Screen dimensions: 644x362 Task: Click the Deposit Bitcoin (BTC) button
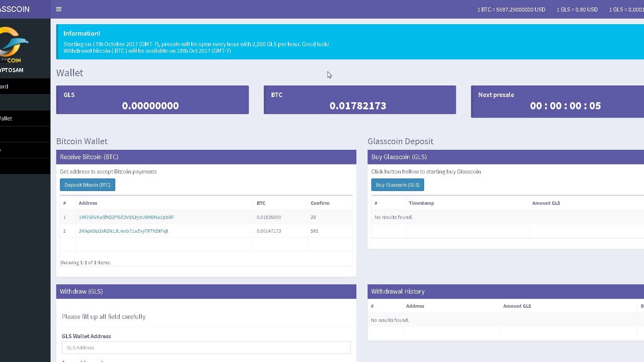[88, 185]
